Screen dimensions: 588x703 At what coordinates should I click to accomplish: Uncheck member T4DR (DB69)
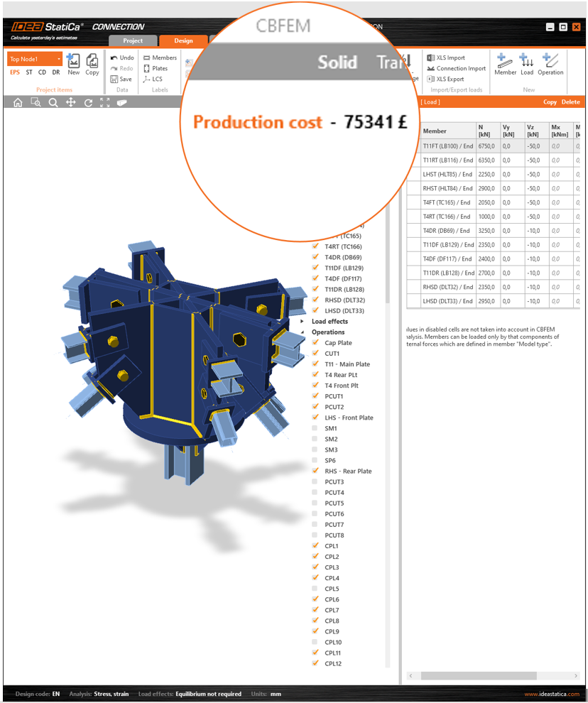pos(315,257)
